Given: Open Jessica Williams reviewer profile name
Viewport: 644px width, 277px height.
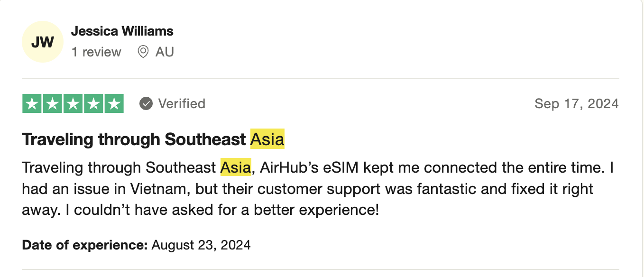Looking at the screenshot, I should (122, 31).
